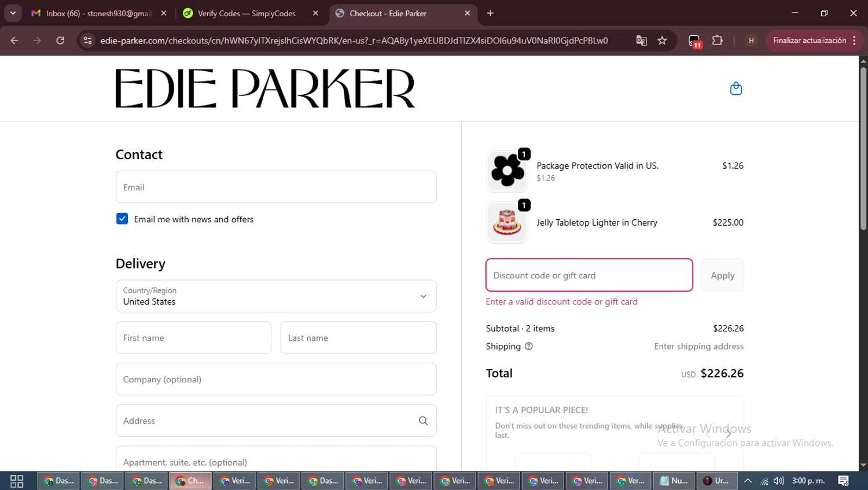The width and height of the screenshot is (868, 490).
Task: Click the translate page icon
Action: (641, 40)
